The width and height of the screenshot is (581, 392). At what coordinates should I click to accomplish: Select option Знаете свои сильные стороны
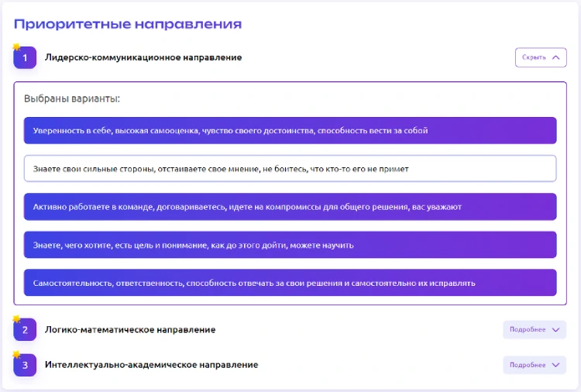(x=290, y=169)
